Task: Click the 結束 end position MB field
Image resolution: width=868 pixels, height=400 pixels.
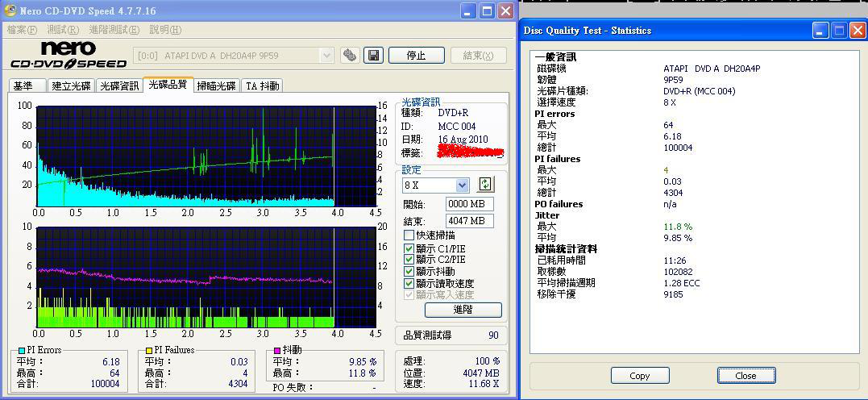Action: [469, 221]
